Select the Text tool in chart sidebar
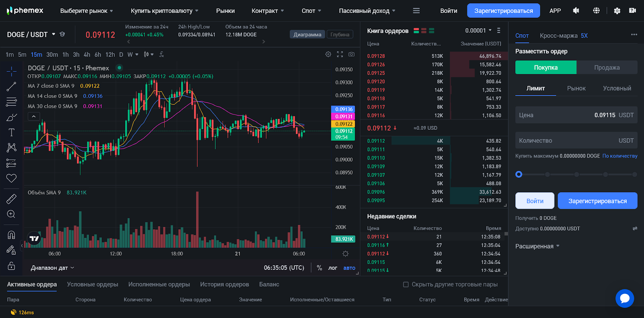 pos(11,133)
